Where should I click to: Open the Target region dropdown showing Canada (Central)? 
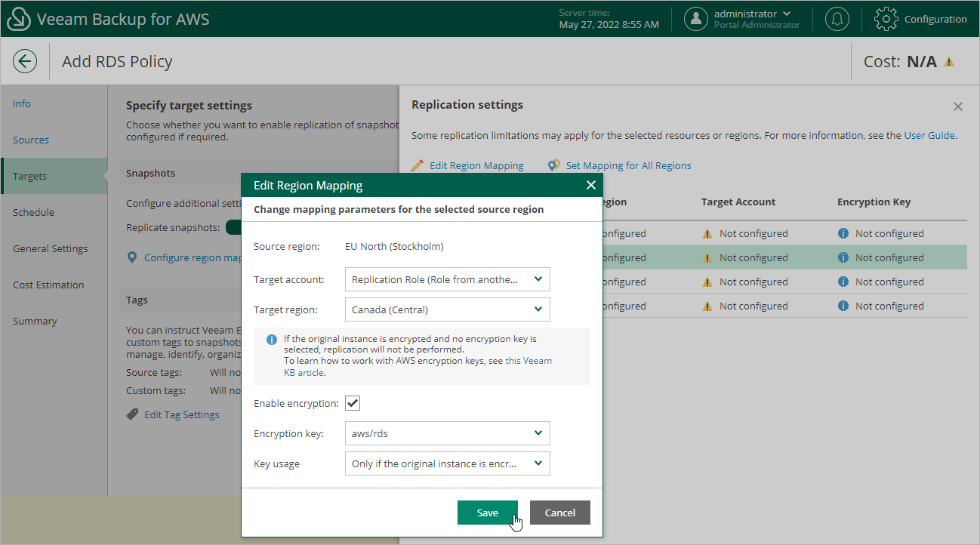tap(447, 309)
